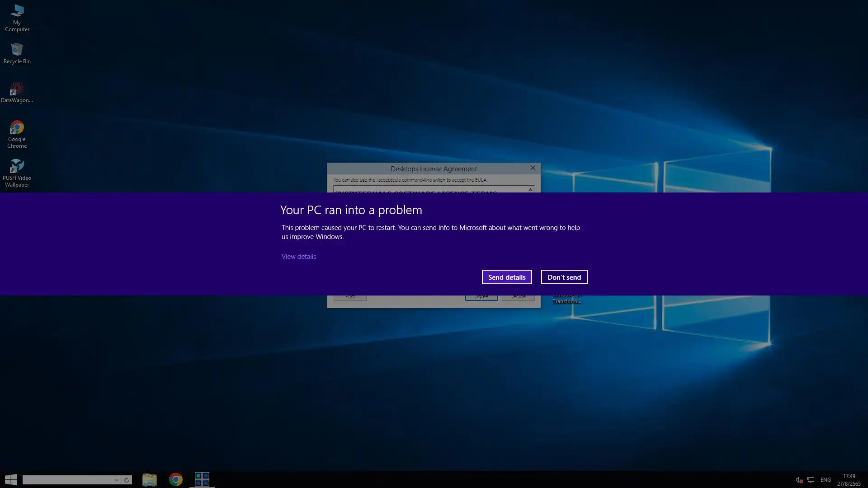
Task: Open the taskbar clock and date
Action: (849, 480)
